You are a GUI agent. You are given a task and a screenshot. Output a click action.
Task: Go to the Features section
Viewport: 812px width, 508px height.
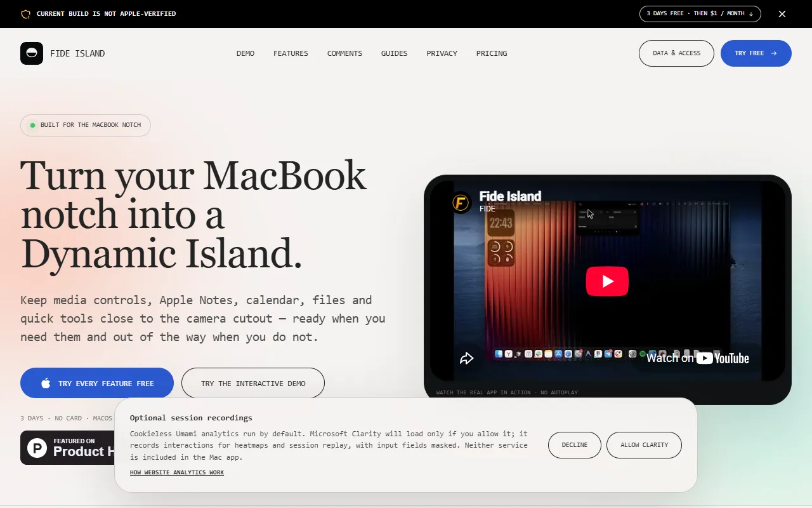[x=291, y=53]
